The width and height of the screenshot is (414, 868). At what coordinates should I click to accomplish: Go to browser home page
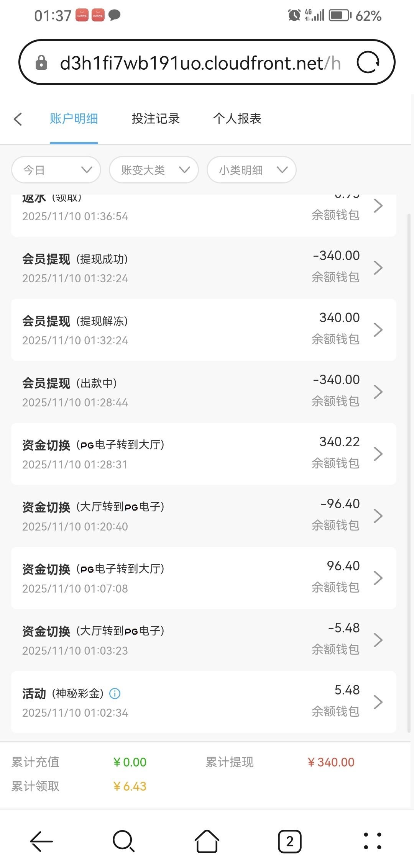pos(207,841)
